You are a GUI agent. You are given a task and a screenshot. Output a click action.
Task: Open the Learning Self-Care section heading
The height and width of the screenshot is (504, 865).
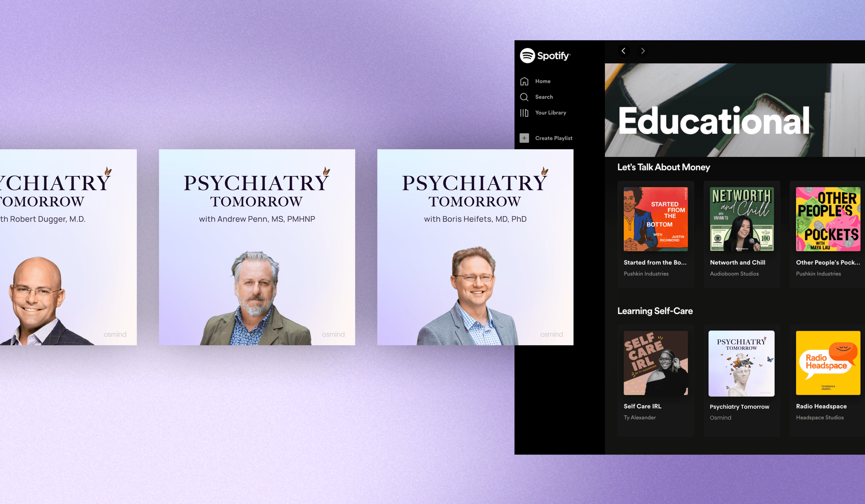(655, 311)
